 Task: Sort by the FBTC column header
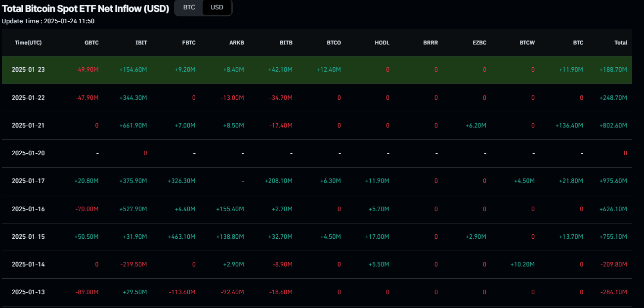(x=189, y=43)
